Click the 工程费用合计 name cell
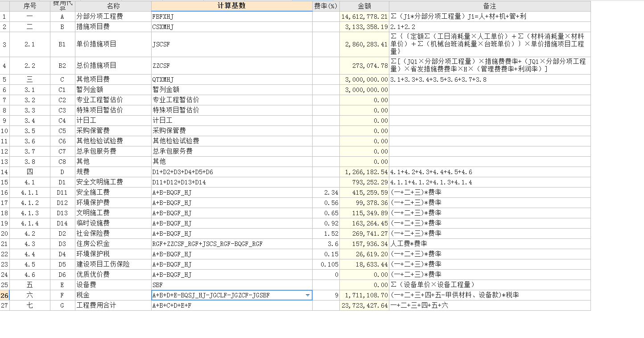Viewport: 644px width, 338px height. (x=113, y=305)
